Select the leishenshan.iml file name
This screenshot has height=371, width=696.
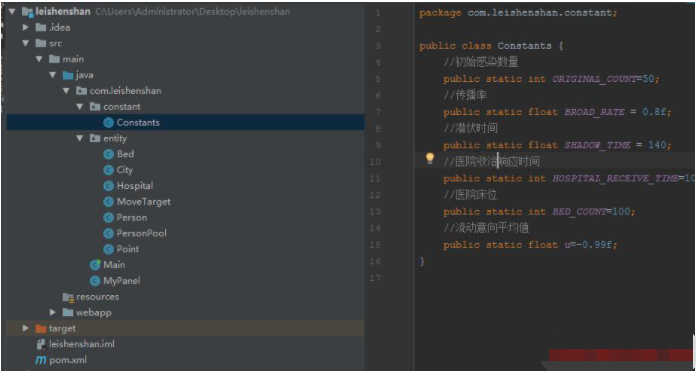[x=82, y=344]
